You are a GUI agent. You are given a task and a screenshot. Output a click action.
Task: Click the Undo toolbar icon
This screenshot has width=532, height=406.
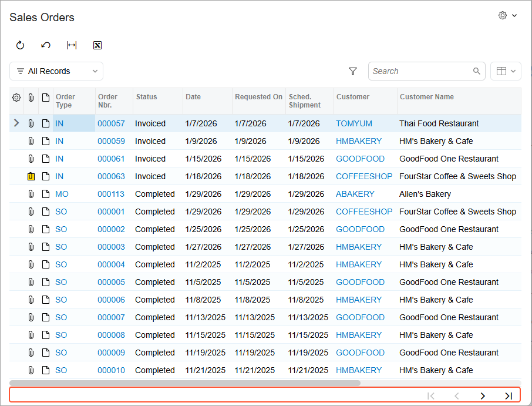pos(46,45)
